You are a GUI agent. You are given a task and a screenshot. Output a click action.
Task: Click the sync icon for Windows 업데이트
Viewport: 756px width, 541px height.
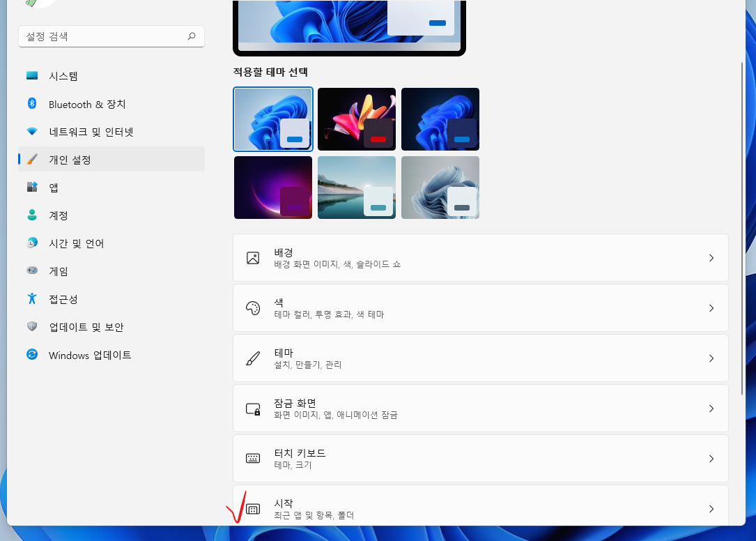32,354
